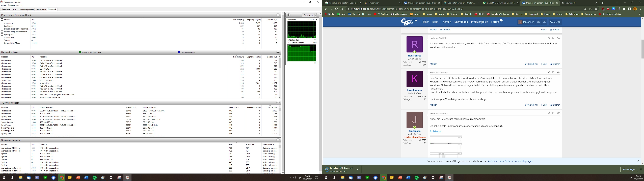The width and height of the screenshot is (644, 181).
Task: Open the Überwachen menu
Action: [x=13, y=6]
